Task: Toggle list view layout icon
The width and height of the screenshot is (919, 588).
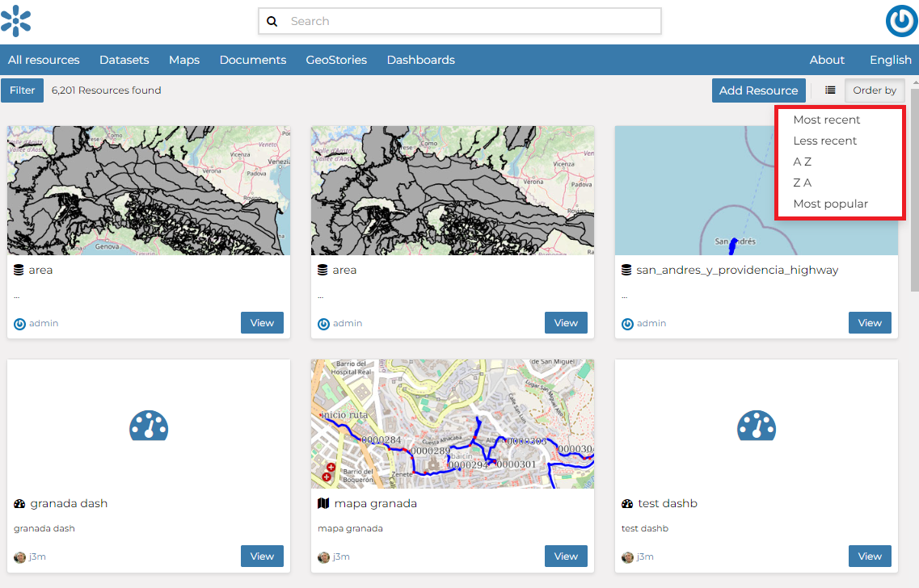Action: pyautogui.click(x=830, y=90)
